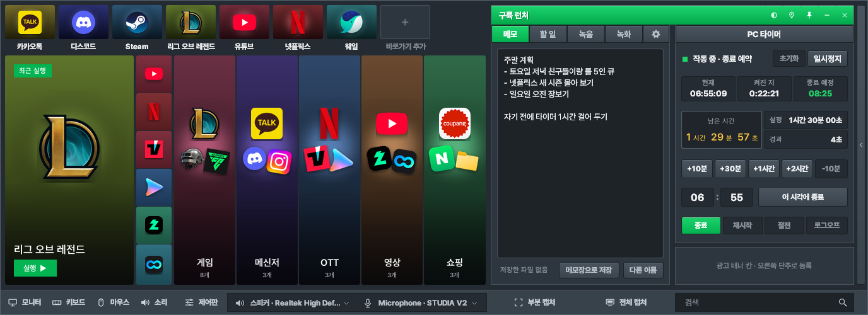
Task: Focus the 검색 search field
Action: [765, 303]
